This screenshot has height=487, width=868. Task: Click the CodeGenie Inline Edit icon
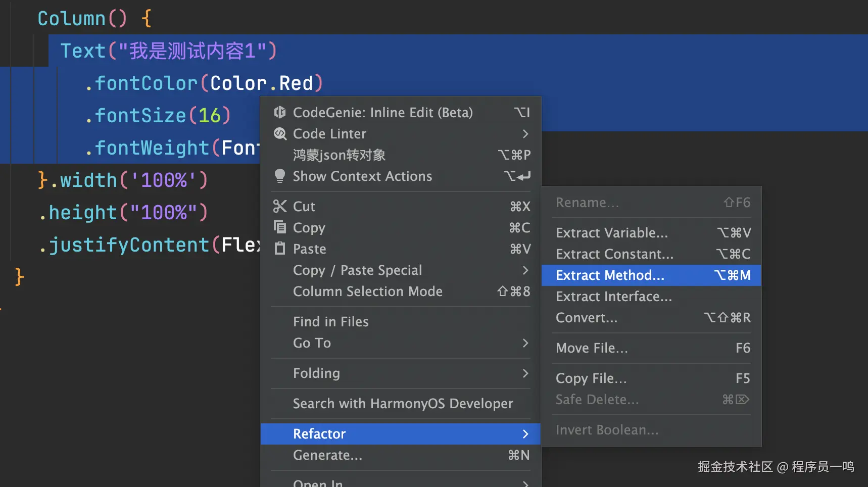click(280, 112)
